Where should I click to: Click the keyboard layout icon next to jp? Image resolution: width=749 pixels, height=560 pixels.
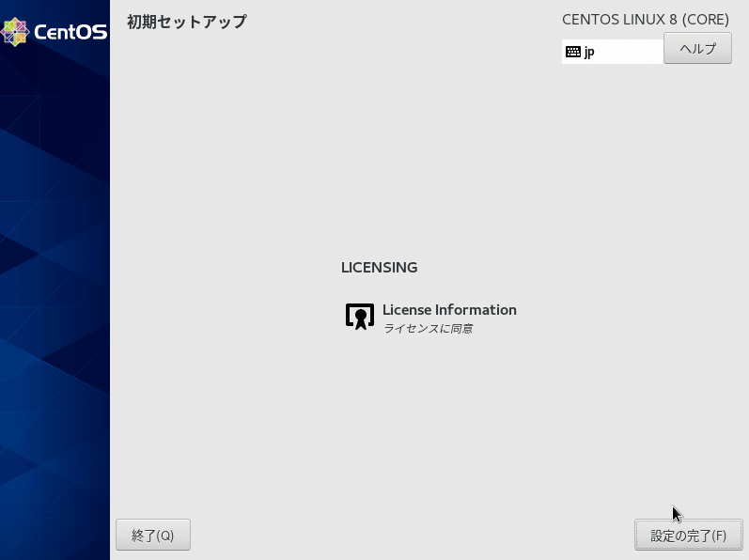(x=572, y=52)
